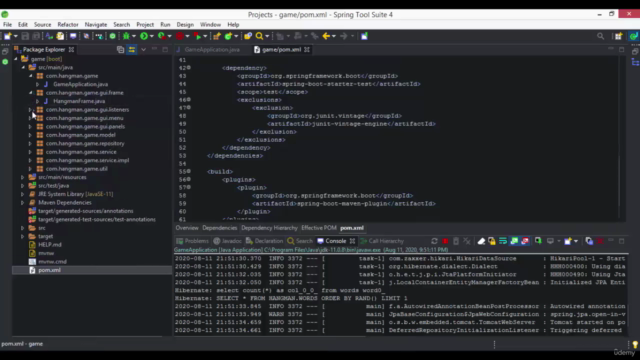Expand the src/main/resources folder
Screen dimensions: 640x360
23,177
